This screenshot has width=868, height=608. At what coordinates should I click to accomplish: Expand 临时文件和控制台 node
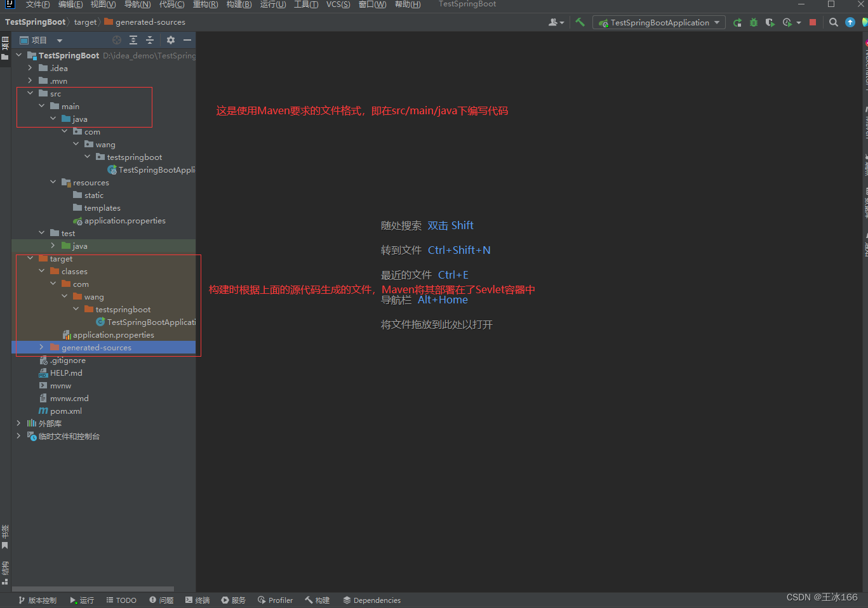coord(18,436)
